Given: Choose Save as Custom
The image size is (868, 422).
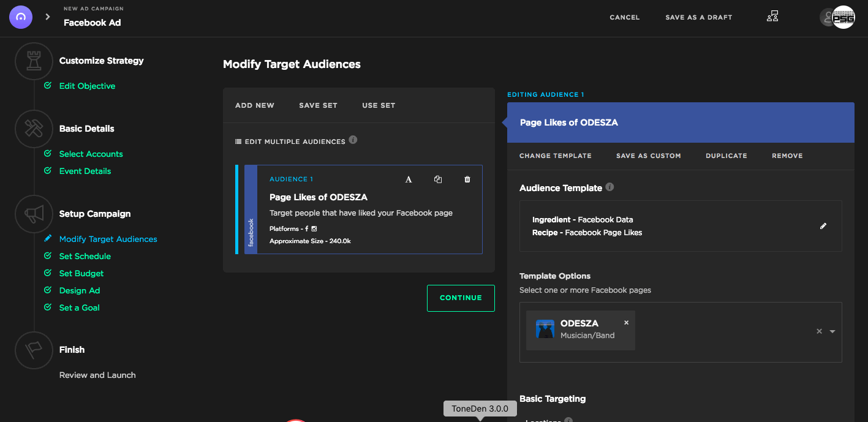Looking at the screenshot, I should point(649,156).
